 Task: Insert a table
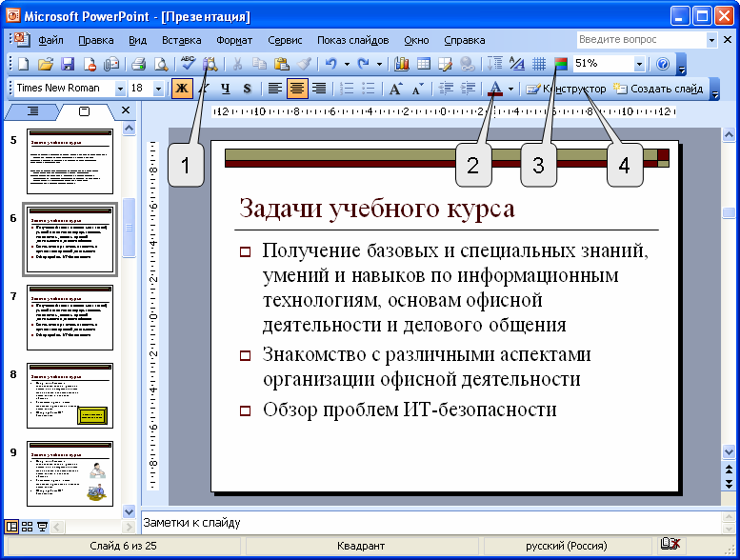click(x=423, y=64)
